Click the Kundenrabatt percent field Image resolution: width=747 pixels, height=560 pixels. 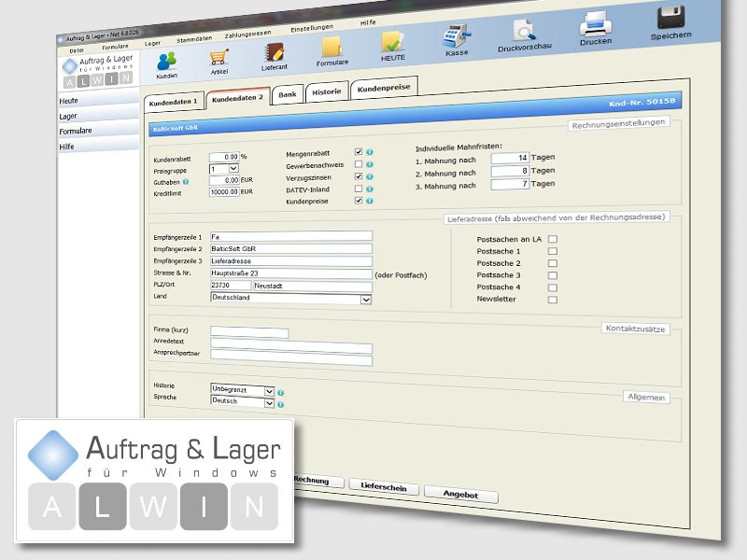pos(224,157)
